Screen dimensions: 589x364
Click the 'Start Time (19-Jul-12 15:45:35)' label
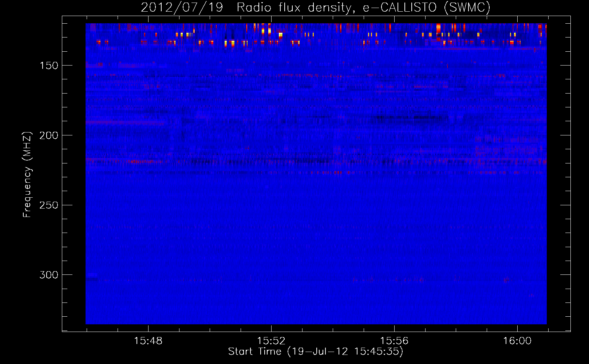coord(316,352)
